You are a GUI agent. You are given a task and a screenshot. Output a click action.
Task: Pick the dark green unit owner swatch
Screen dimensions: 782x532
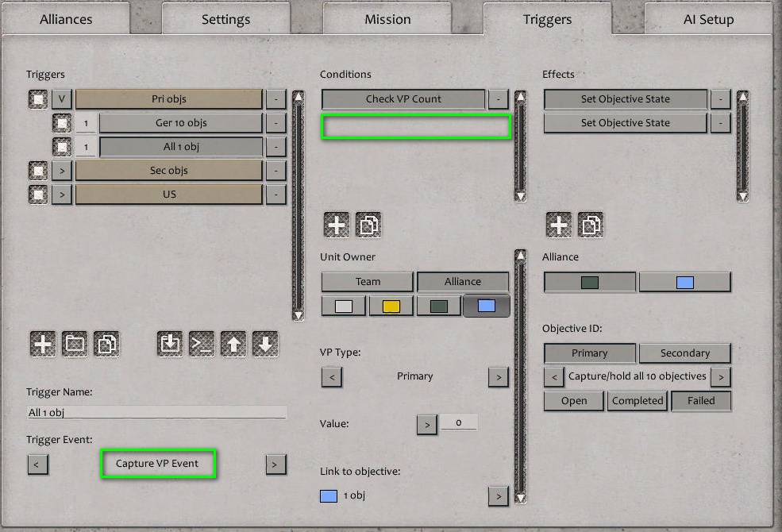coord(439,306)
